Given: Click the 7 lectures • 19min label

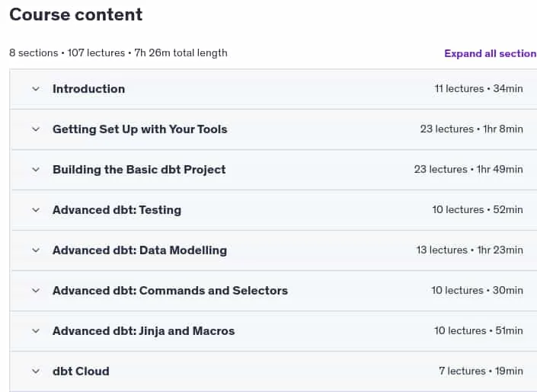Looking at the screenshot, I should (481, 371).
